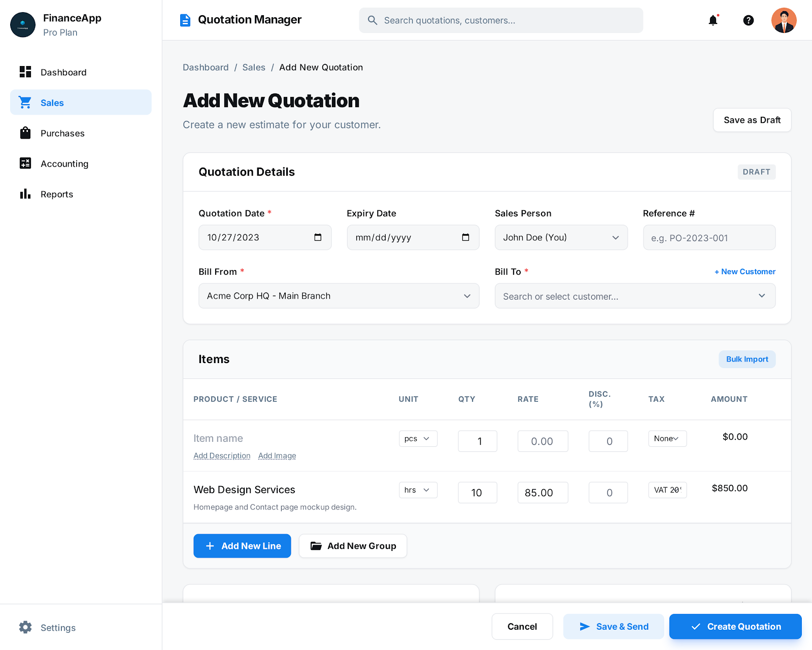This screenshot has height=650, width=812.
Task: Open the user profile avatar
Action: (784, 20)
